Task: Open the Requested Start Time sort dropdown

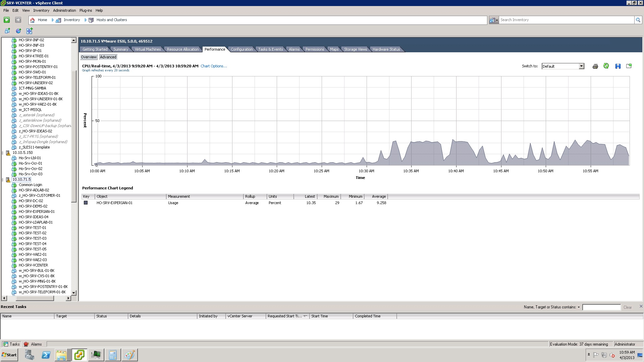Action: point(306,316)
